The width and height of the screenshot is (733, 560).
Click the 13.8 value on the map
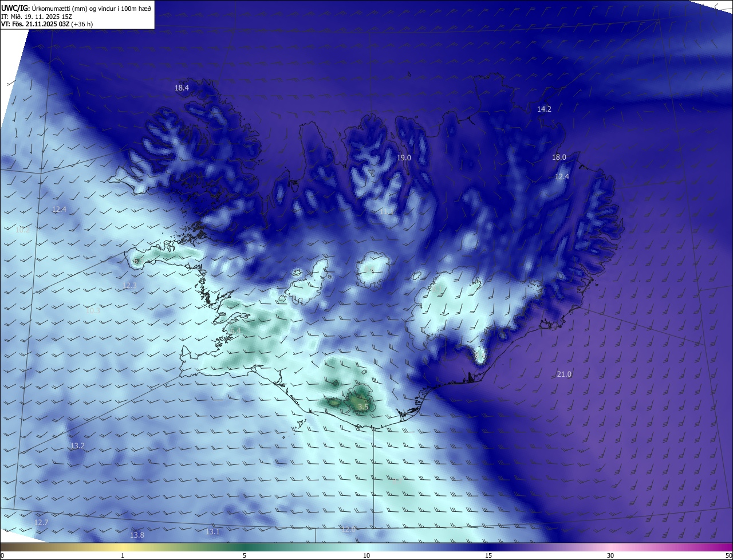(x=137, y=535)
